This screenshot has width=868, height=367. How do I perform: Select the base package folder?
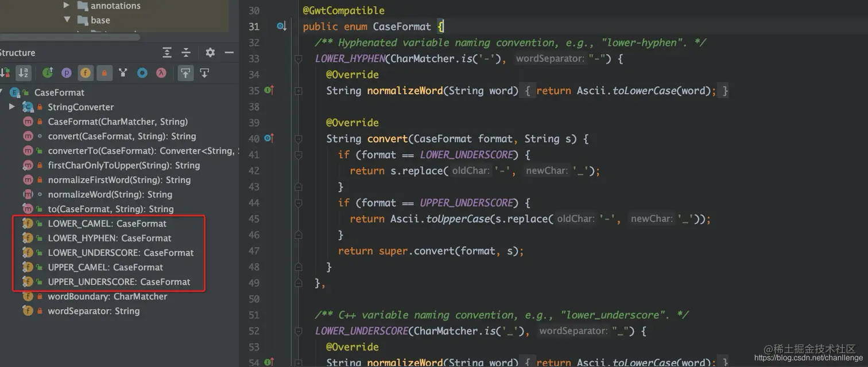(92, 20)
